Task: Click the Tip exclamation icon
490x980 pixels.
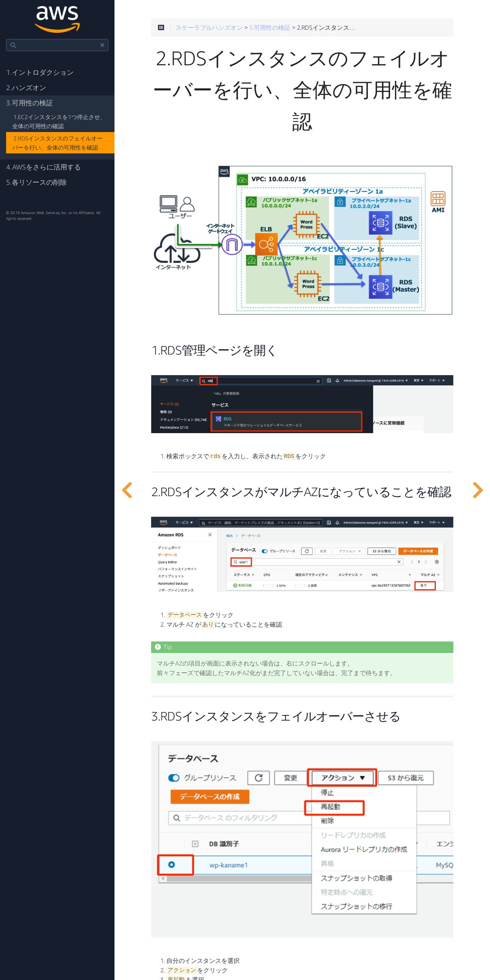Action: point(158,647)
